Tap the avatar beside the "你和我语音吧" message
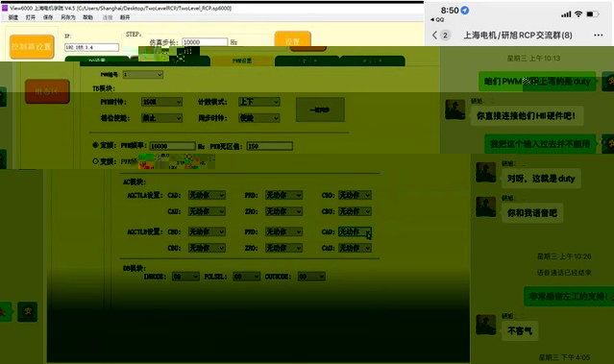 tap(485, 206)
